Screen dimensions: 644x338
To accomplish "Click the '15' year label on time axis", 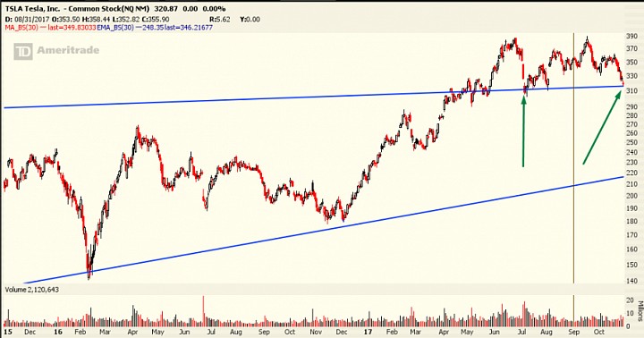I will point(8,332).
